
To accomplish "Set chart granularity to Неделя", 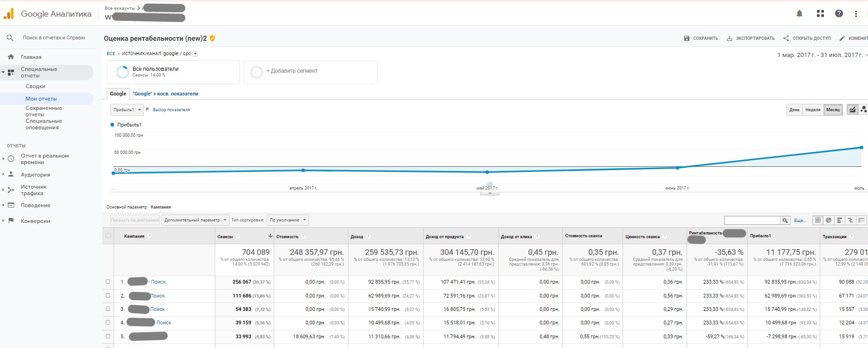I will 813,110.
